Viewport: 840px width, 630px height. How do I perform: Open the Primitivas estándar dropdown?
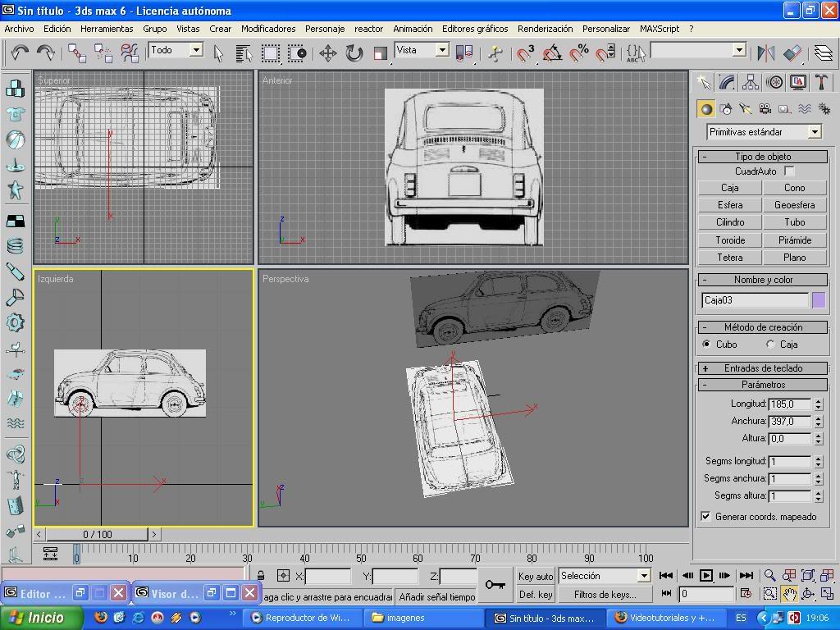click(764, 132)
